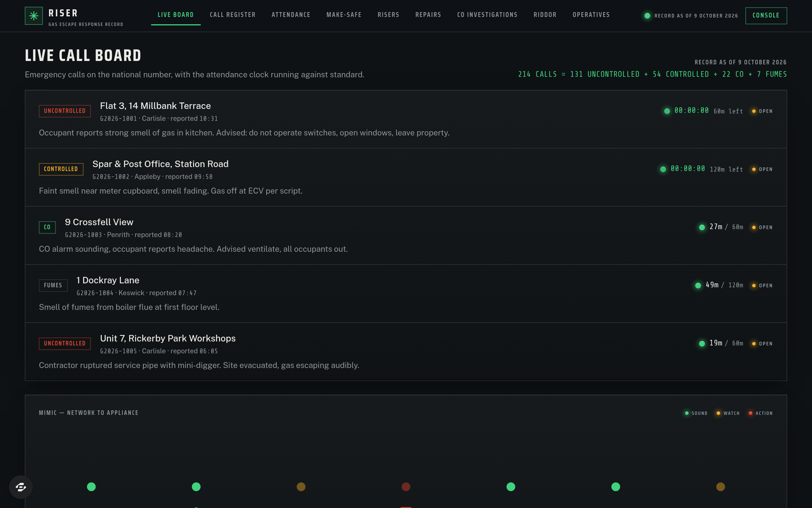Switch to the RIDDOR tab
812x508 pixels.
point(545,15)
